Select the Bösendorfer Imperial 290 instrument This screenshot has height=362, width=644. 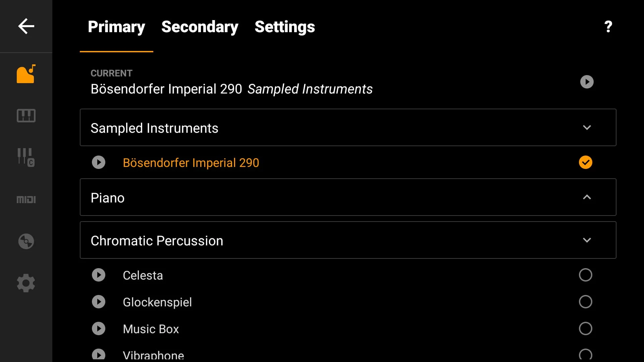[x=191, y=163]
